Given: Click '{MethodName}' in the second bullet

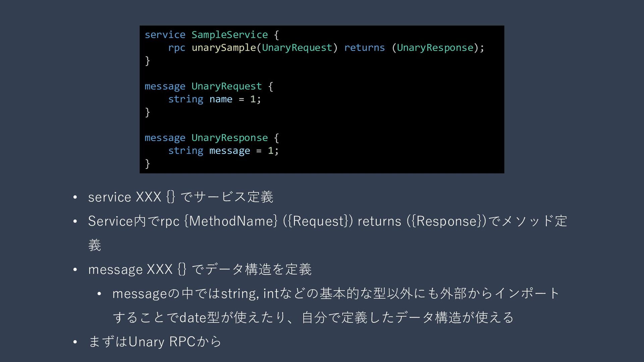Looking at the screenshot, I should click(x=231, y=221).
